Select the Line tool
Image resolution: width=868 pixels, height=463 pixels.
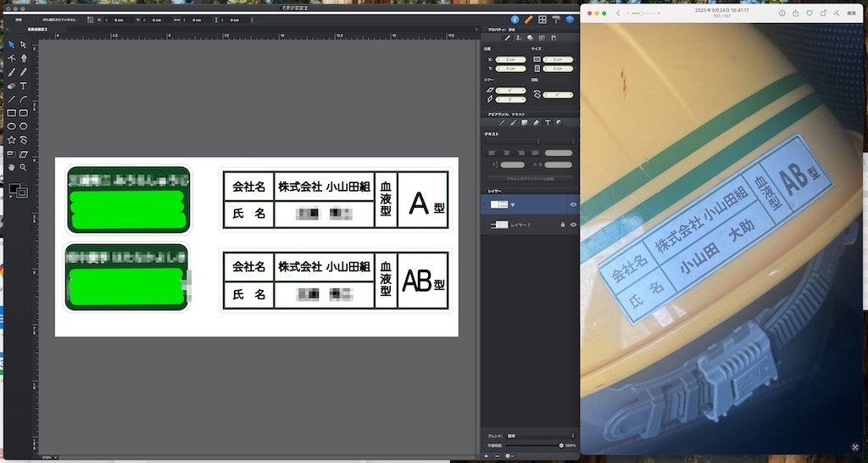click(11, 99)
